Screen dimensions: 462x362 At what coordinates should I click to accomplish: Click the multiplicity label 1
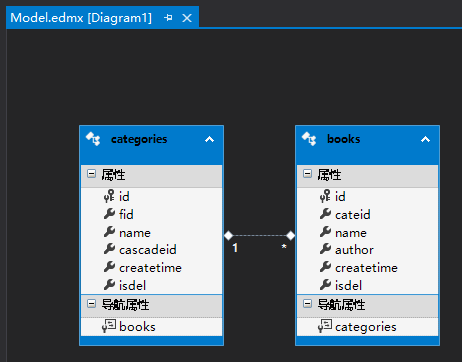coord(235,248)
